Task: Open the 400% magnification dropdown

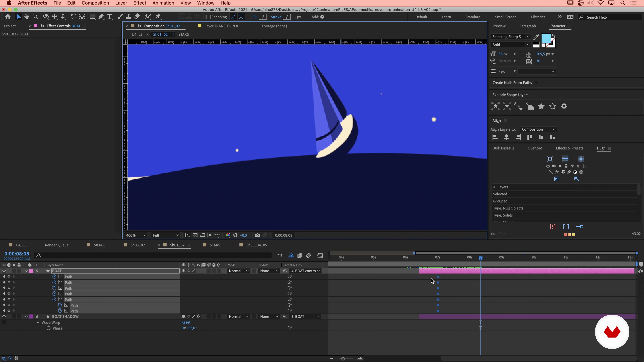Action: click(136, 235)
